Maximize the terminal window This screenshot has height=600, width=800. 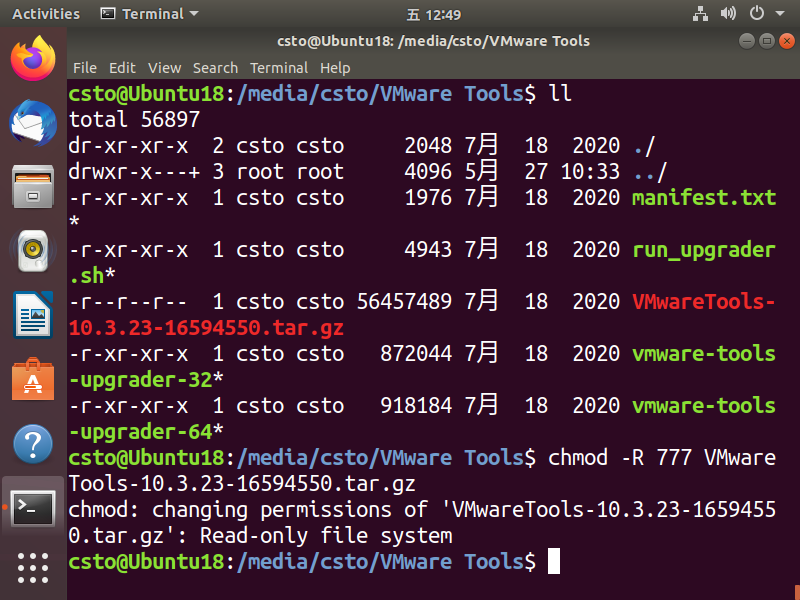coord(766,41)
